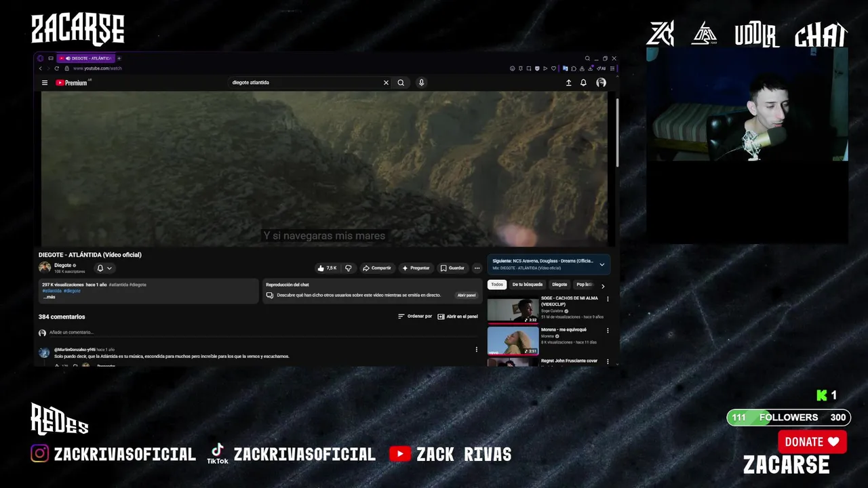Click the page vertical scrollbar
This screenshot has width=868, height=488.
[x=617, y=132]
